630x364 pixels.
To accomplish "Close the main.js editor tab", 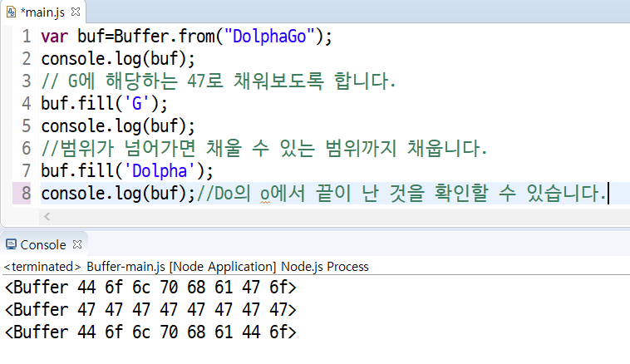I will click(x=76, y=12).
